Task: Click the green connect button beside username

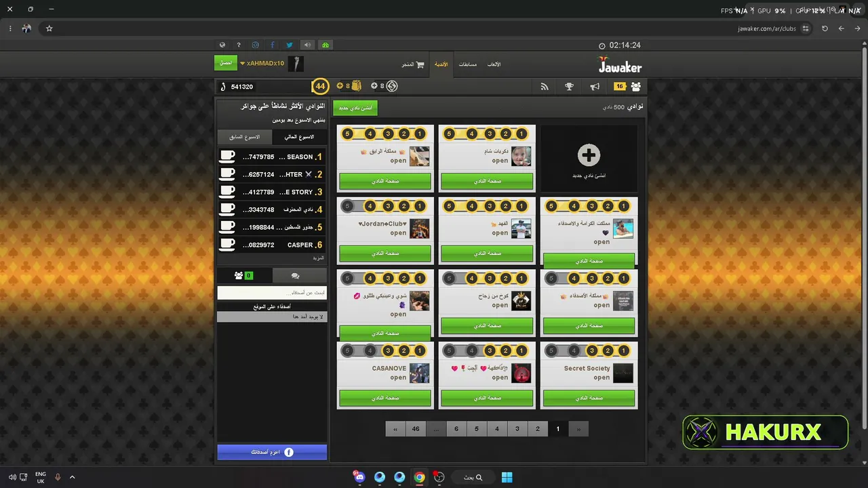Action: (x=226, y=63)
